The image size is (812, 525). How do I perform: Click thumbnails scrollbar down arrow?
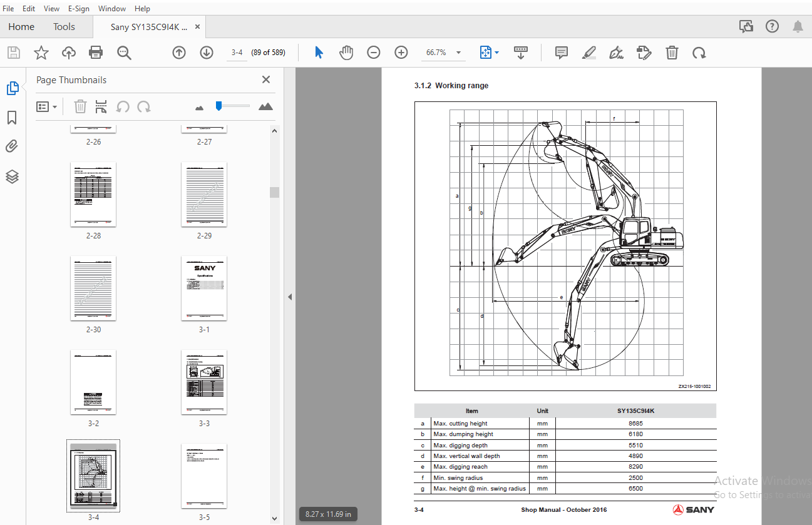(274, 518)
